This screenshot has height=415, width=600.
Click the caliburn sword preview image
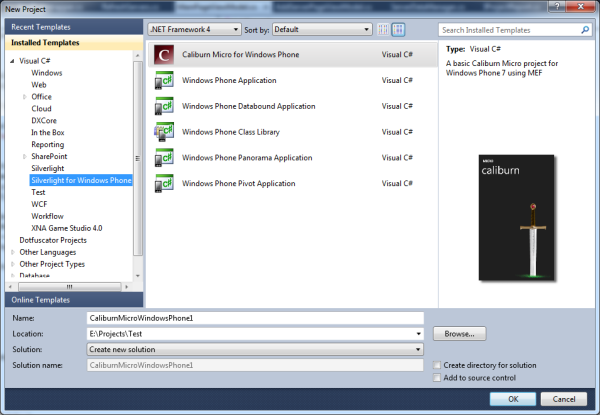516,217
